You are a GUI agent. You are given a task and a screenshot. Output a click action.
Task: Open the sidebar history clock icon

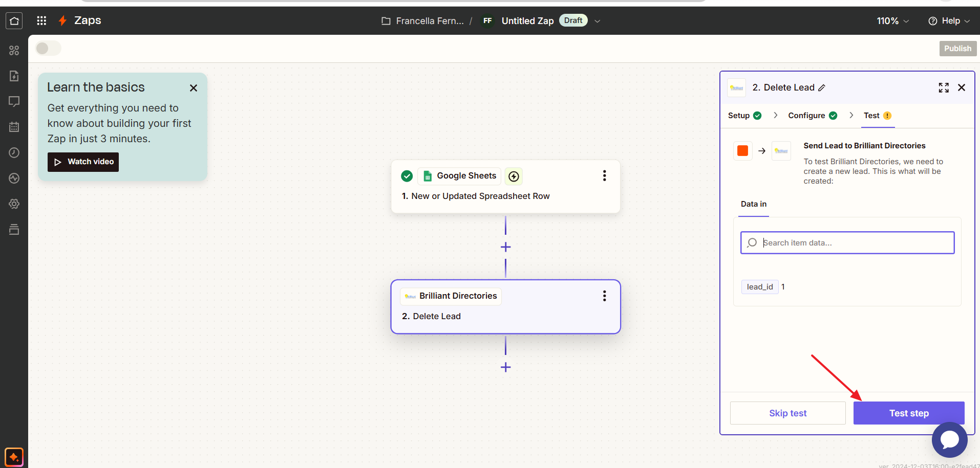click(14, 152)
